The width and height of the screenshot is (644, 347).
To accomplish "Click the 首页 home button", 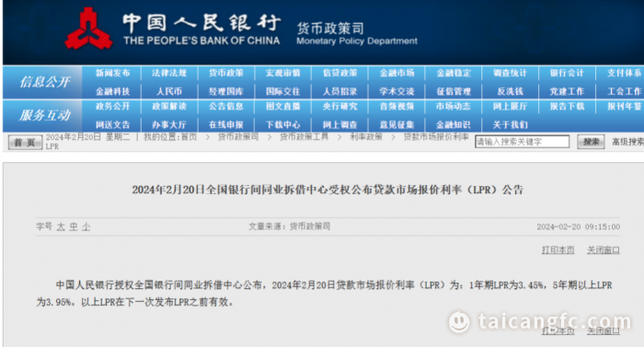I will [25, 143].
